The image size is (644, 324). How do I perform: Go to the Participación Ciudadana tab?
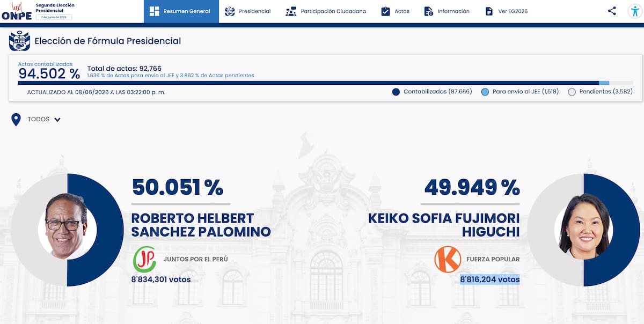[326, 11]
